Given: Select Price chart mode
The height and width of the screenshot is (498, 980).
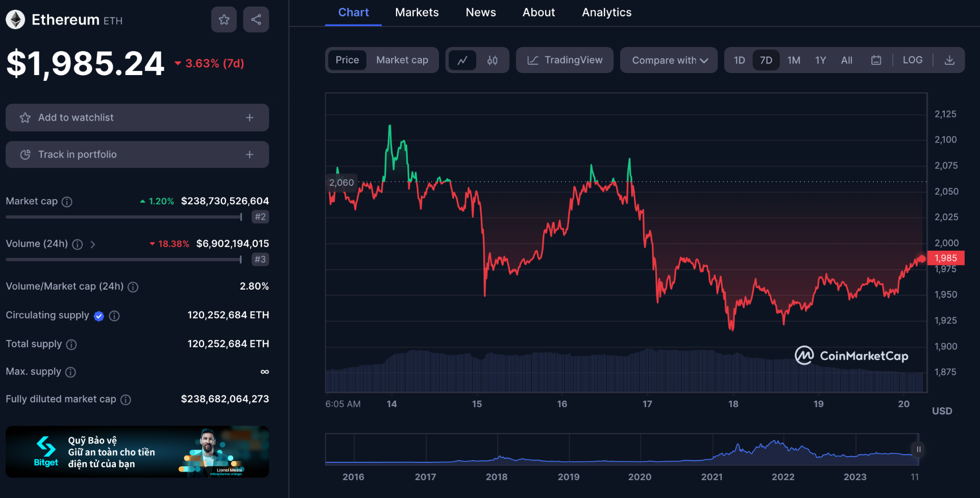Looking at the screenshot, I should click(347, 60).
